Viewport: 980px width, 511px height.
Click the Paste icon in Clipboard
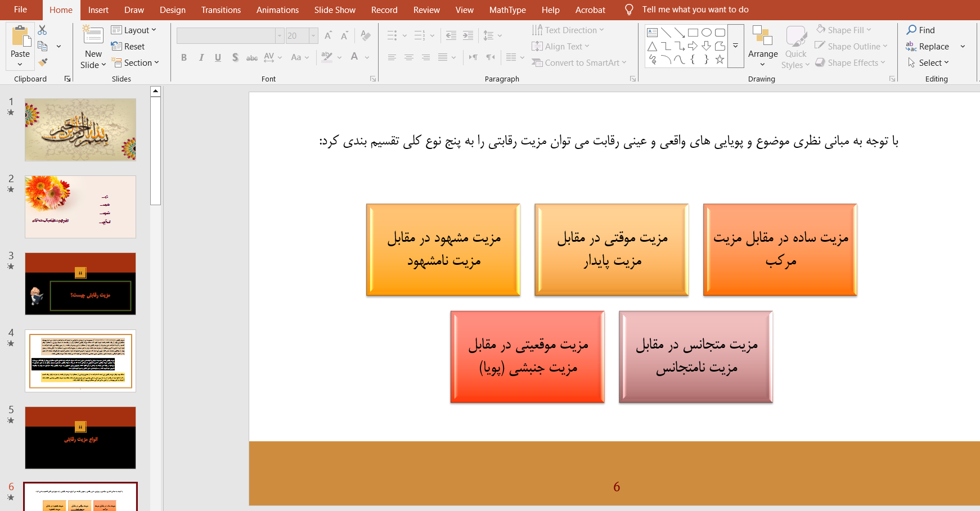(20, 37)
